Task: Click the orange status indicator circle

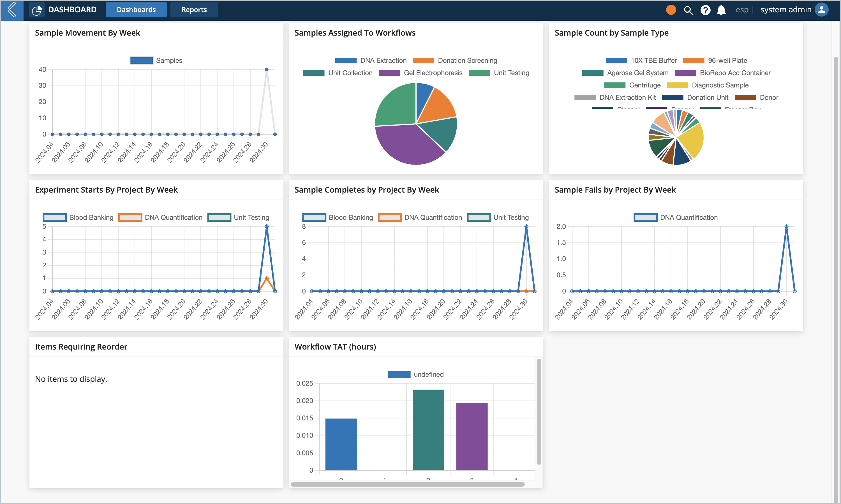Action: click(671, 10)
